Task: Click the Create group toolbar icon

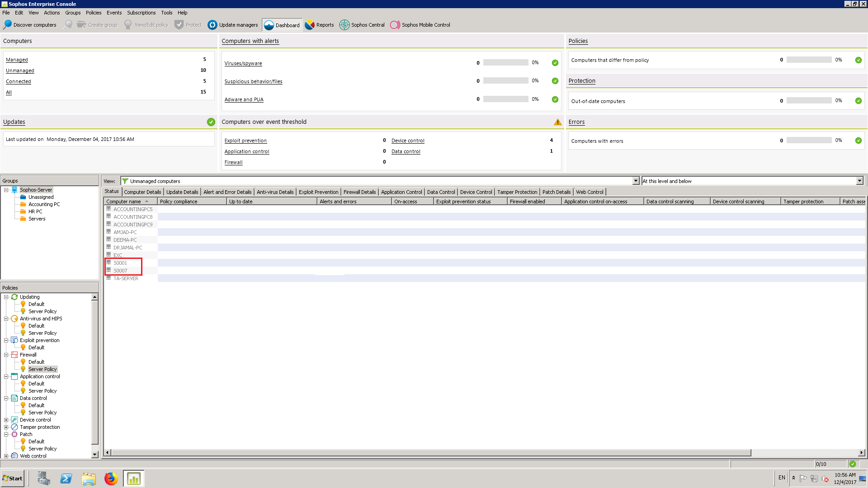Action: click(81, 24)
